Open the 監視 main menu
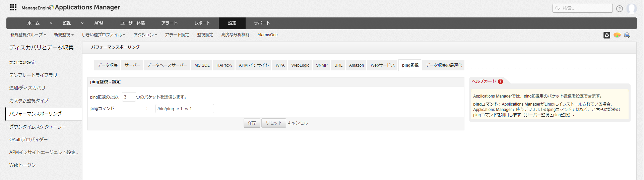This screenshot has width=644, height=180. [x=67, y=23]
